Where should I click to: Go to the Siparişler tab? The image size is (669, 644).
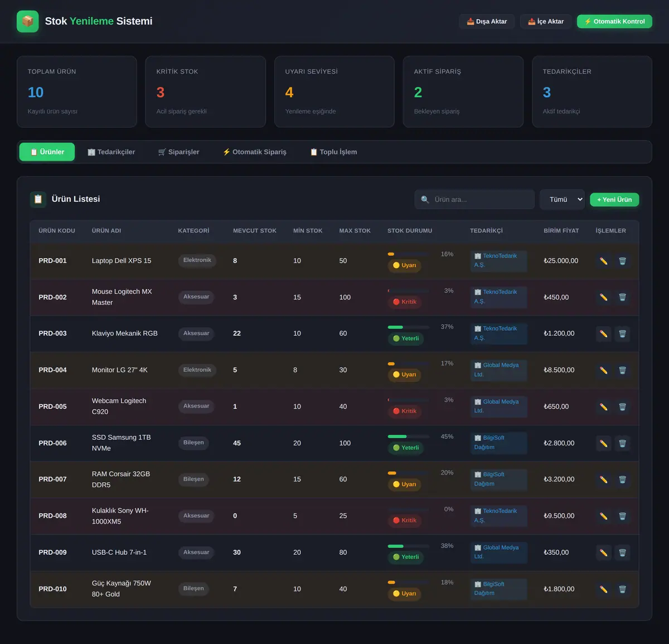tap(179, 152)
